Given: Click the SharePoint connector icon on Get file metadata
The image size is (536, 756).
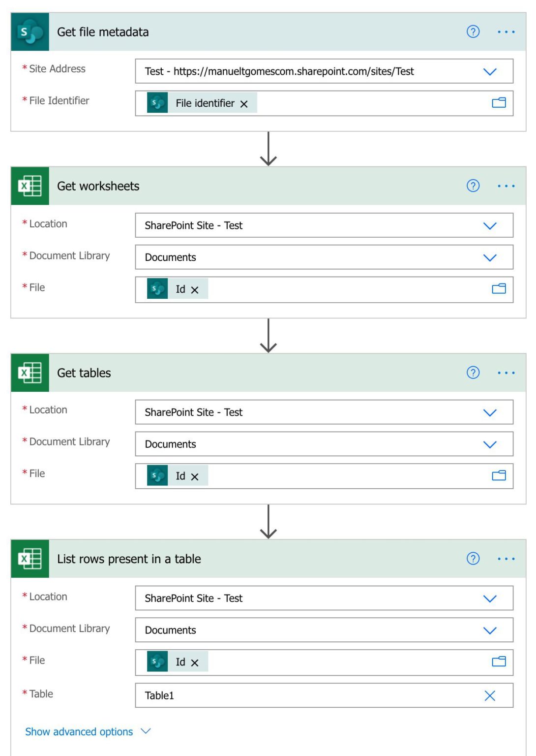Looking at the screenshot, I should tap(30, 31).
